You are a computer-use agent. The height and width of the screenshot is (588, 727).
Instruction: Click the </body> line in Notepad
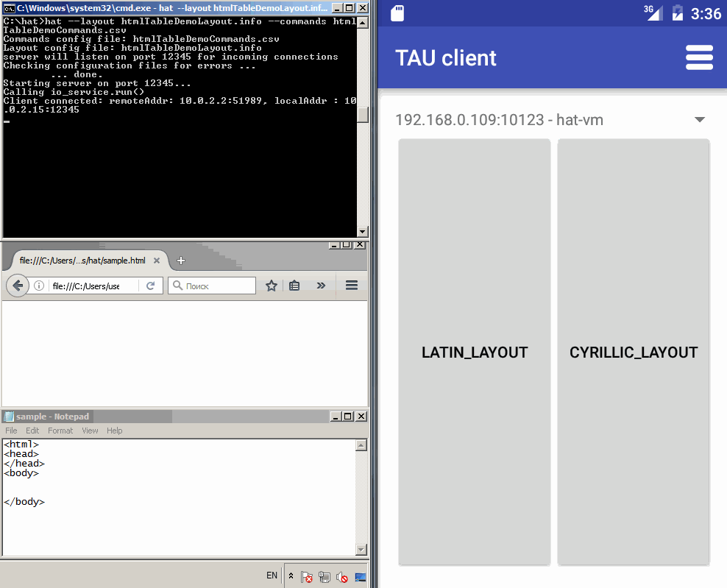pos(24,501)
